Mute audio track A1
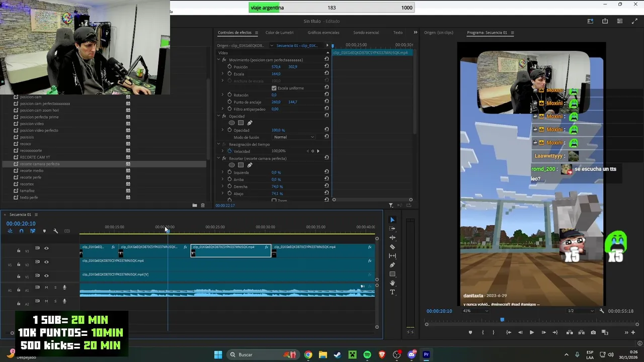The image size is (644, 362). pyautogui.click(x=46, y=288)
